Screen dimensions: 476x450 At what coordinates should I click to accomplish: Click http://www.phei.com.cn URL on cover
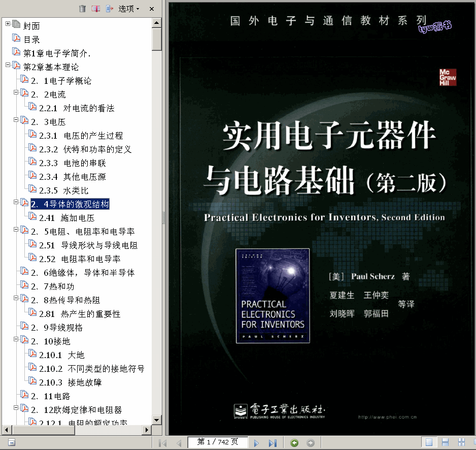click(387, 417)
